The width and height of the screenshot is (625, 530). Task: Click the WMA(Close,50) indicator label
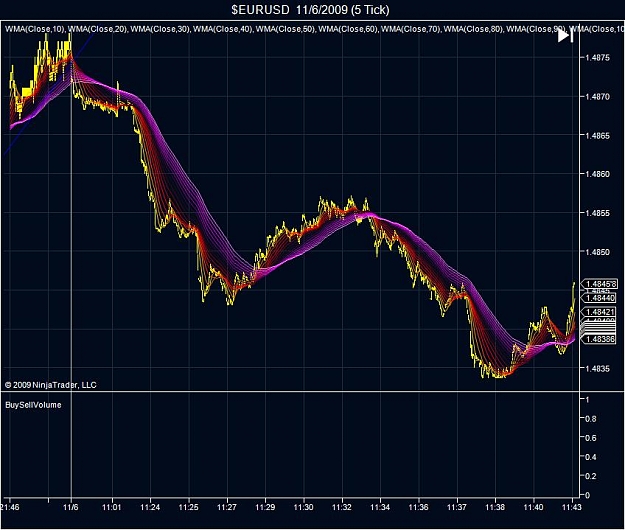pos(285,29)
